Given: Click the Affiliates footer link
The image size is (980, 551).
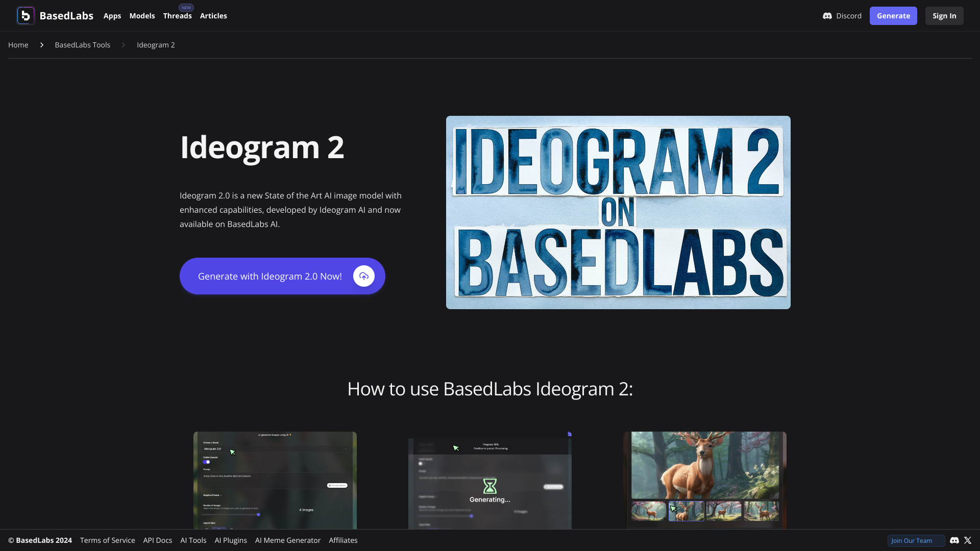Looking at the screenshot, I should pyautogui.click(x=344, y=540).
